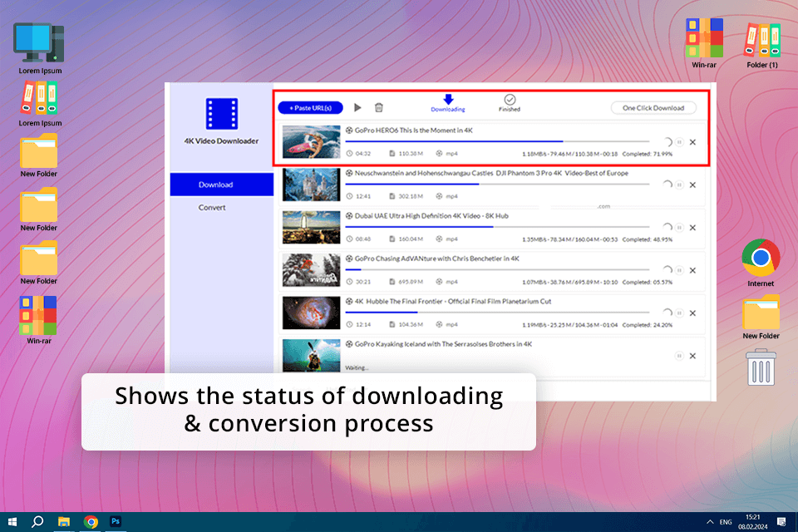Switch to the Downloading tab
The height and width of the screenshot is (532, 798).
coord(448,103)
